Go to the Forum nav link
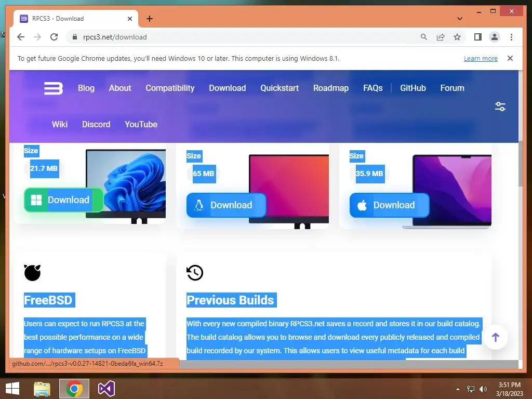 coord(453,88)
